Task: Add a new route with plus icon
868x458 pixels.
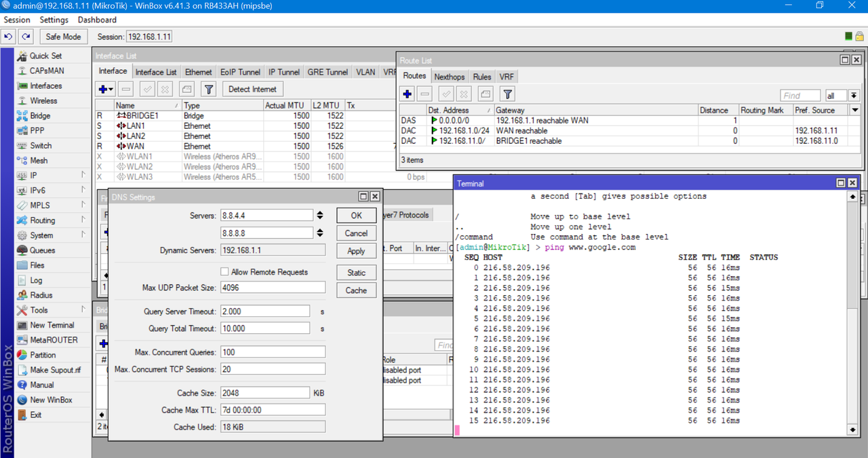Action: pos(407,94)
